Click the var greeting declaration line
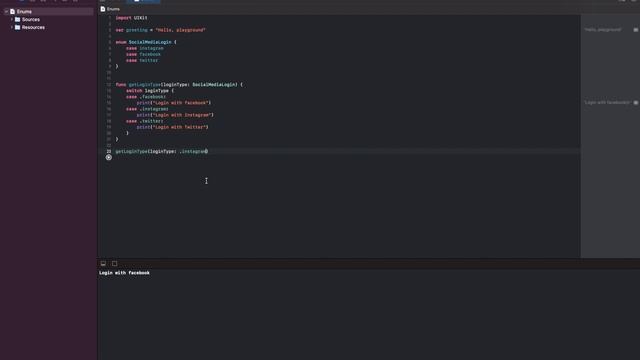The height and width of the screenshot is (360, 640). (x=160, y=30)
